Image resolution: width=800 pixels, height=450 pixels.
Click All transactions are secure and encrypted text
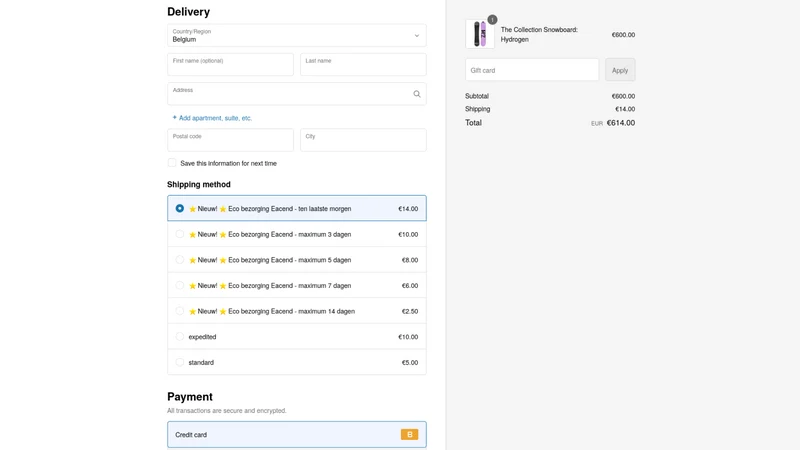[227, 411]
